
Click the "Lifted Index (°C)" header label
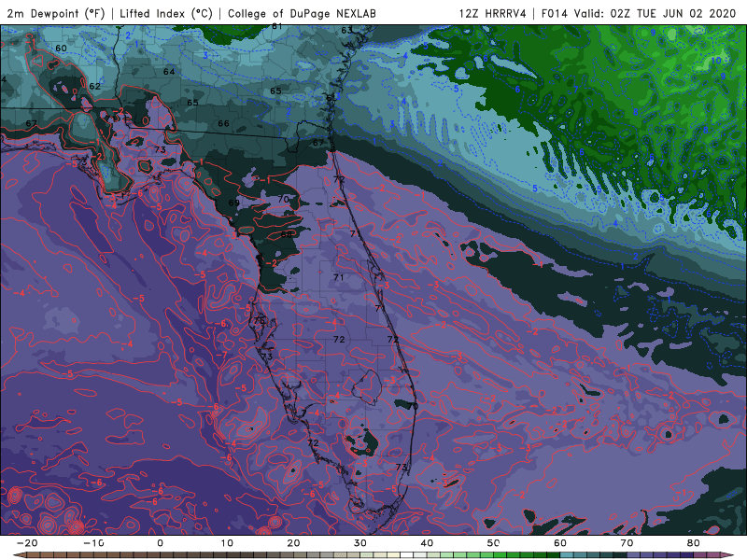point(166,13)
